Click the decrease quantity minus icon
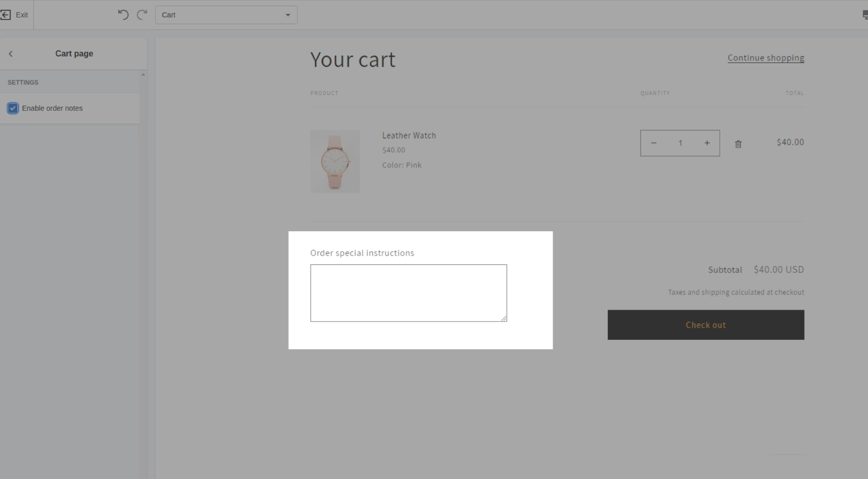 click(x=653, y=143)
